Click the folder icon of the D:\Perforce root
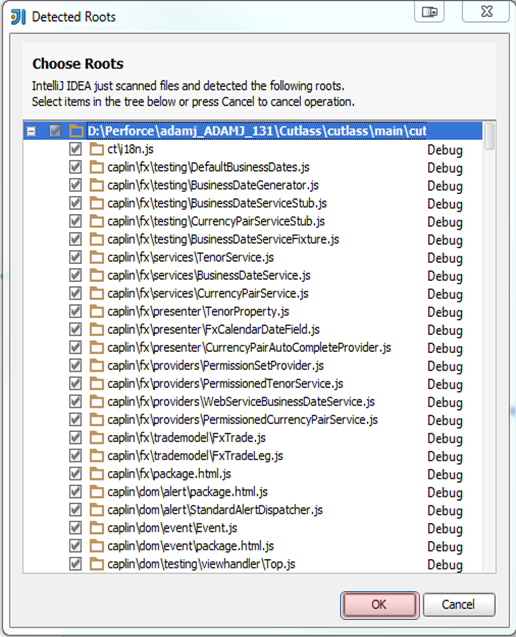This screenshot has width=516, height=637. [76, 131]
